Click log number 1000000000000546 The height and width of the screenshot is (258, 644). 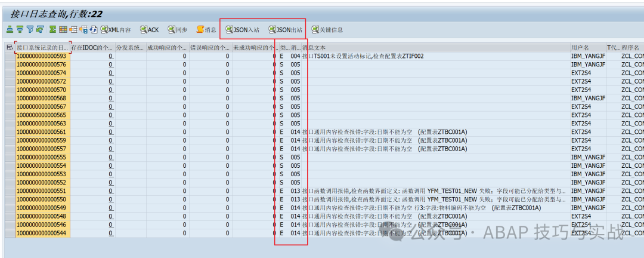[41, 225]
